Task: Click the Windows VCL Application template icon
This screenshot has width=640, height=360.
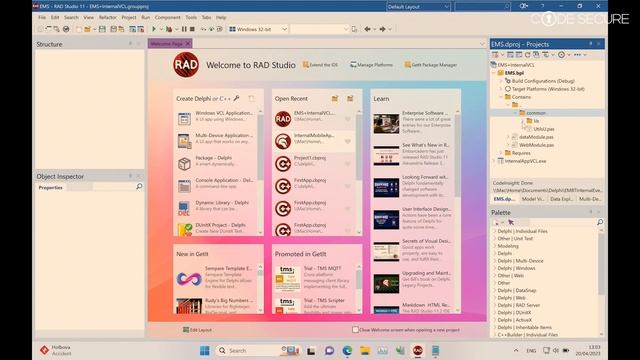Action: pos(184,118)
